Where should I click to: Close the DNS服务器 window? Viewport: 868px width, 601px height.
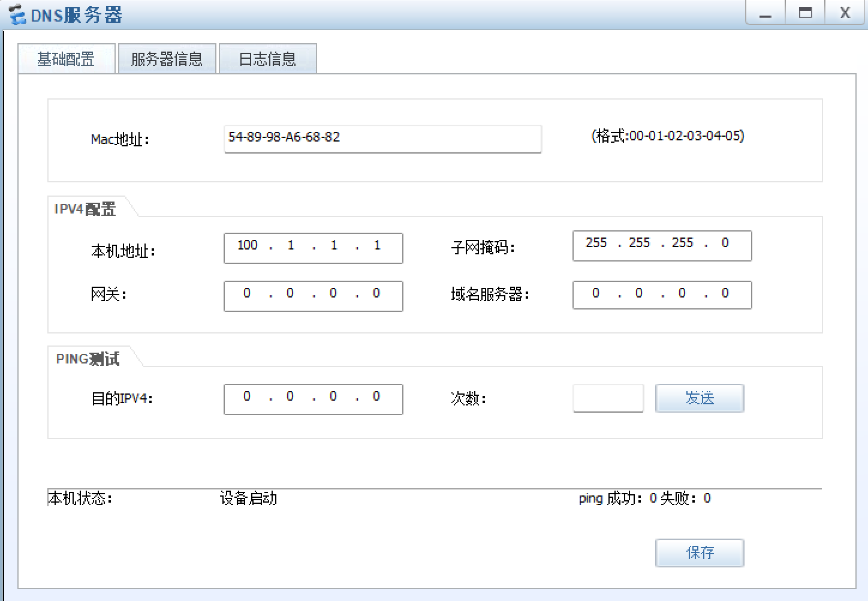pyautogui.click(x=845, y=13)
